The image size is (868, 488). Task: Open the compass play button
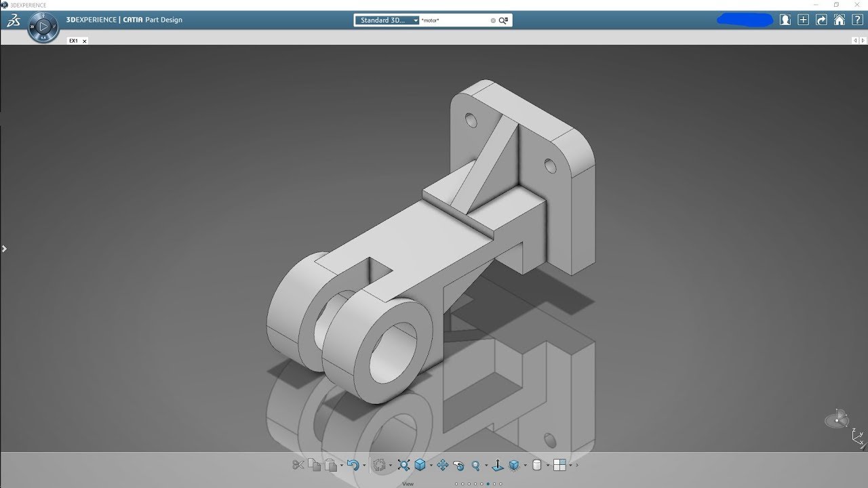pyautogui.click(x=43, y=27)
